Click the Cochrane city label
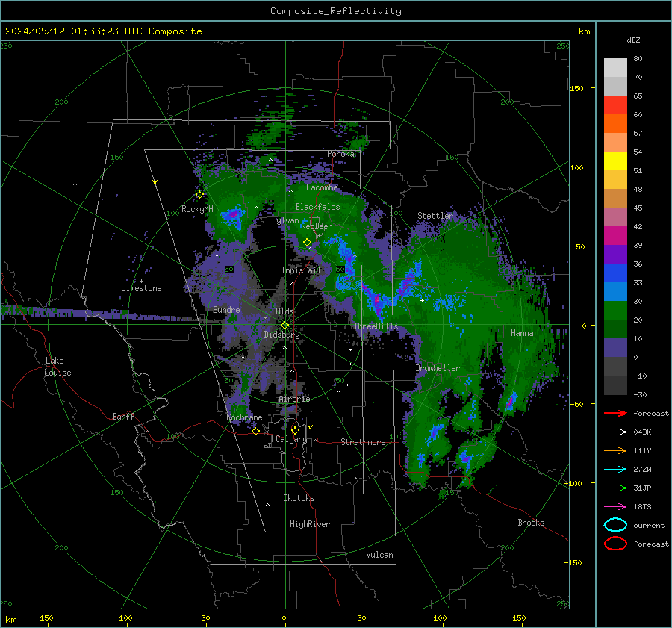This screenshot has width=672, height=628. tap(244, 417)
